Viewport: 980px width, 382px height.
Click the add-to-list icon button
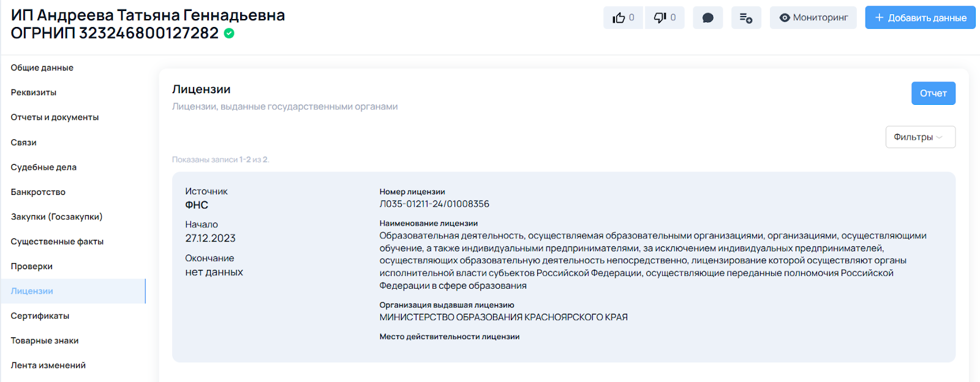pos(746,18)
